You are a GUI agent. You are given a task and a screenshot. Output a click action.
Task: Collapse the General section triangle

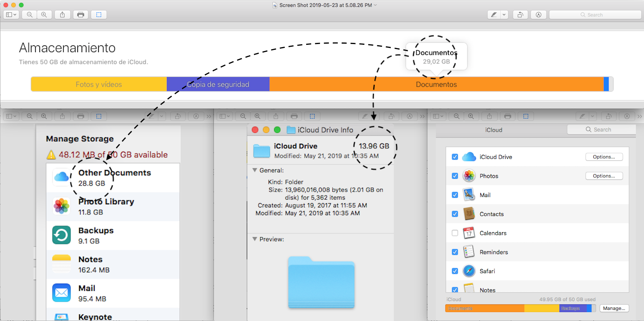coord(255,170)
